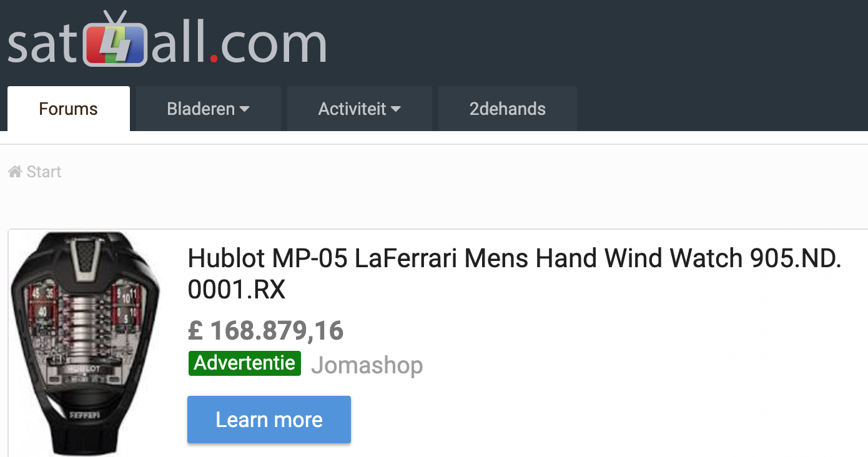
Task: Open the 2dehands tab
Action: click(x=508, y=109)
